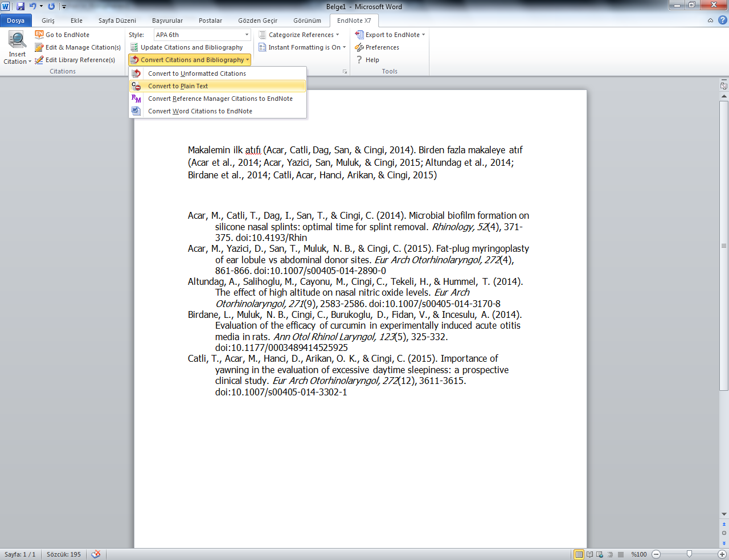Click Edit Library Reference(s)
Screen dimensions: 729x560
click(75, 60)
